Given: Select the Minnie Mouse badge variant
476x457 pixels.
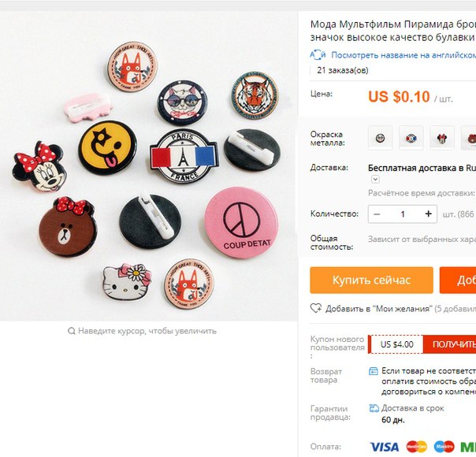Looking at the screenshot, I should pyautogui.click(x=442, y=138).
